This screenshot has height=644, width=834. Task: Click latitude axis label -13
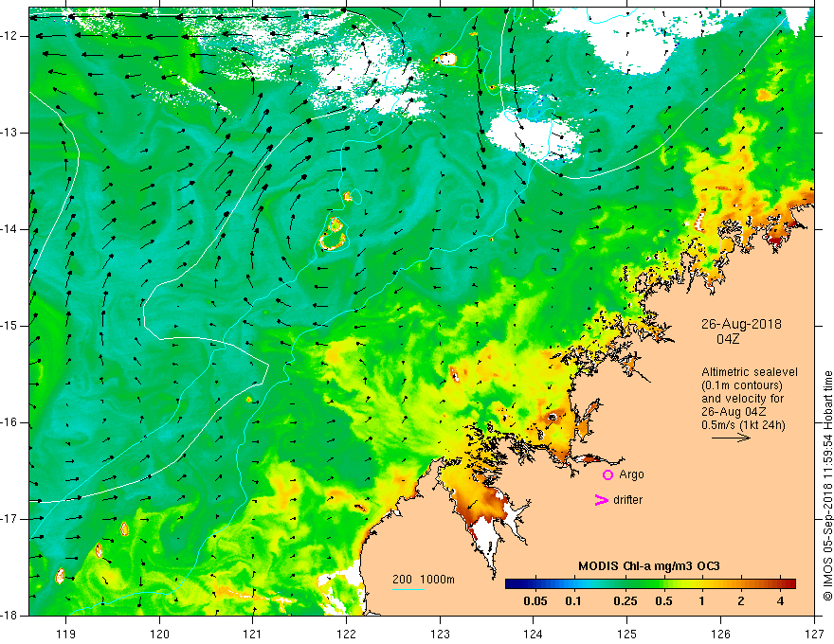click(x=9, y=133)
